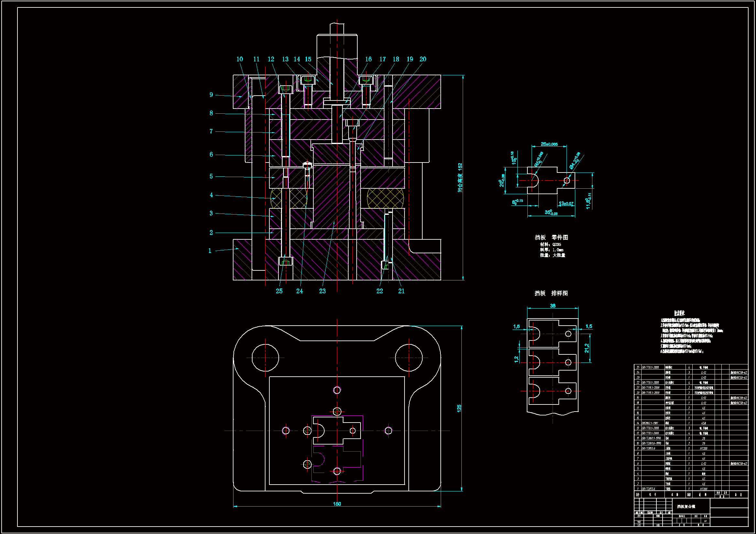Select part callout number 1
The image size is (756, 534).
tap(210, 251)
